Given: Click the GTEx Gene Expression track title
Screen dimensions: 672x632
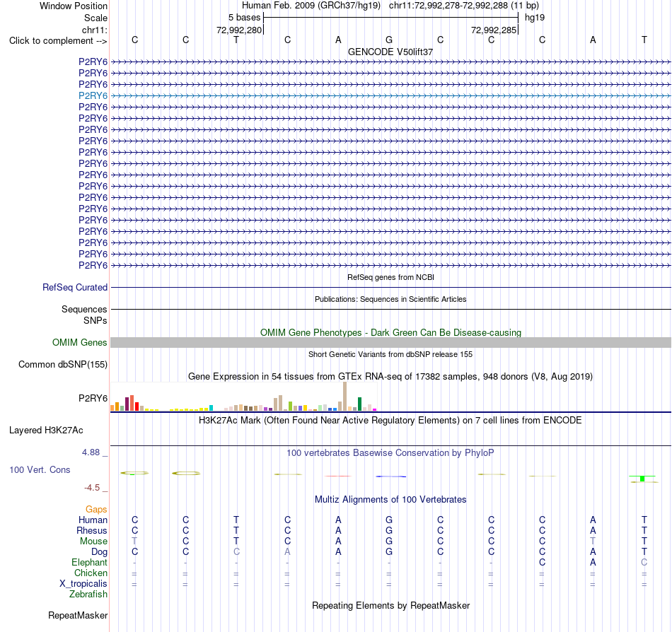Looking at the screenshot, I should pyautogui.click(x=390, y=376).
